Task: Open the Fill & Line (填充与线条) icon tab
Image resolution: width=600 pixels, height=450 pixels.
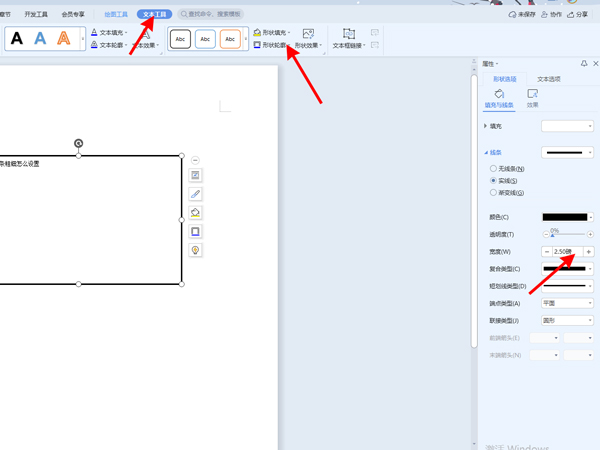Action: click(x=498, y=98)
